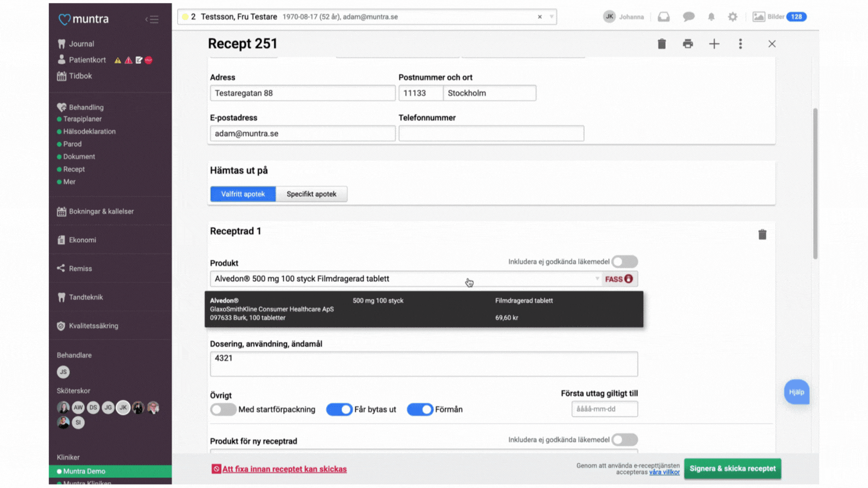Screen dimensions: 868x488
Task: Open Parod in sidebar
Action: 72,144
